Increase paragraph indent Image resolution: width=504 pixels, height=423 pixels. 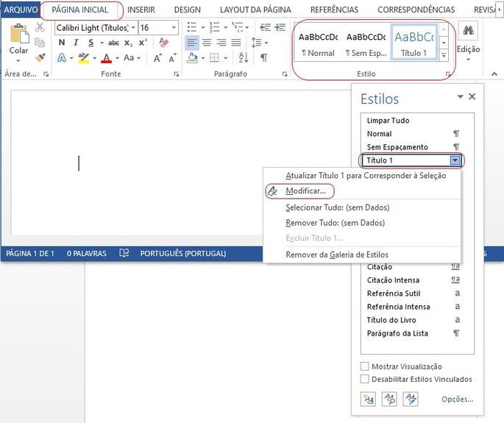(280, 27)
